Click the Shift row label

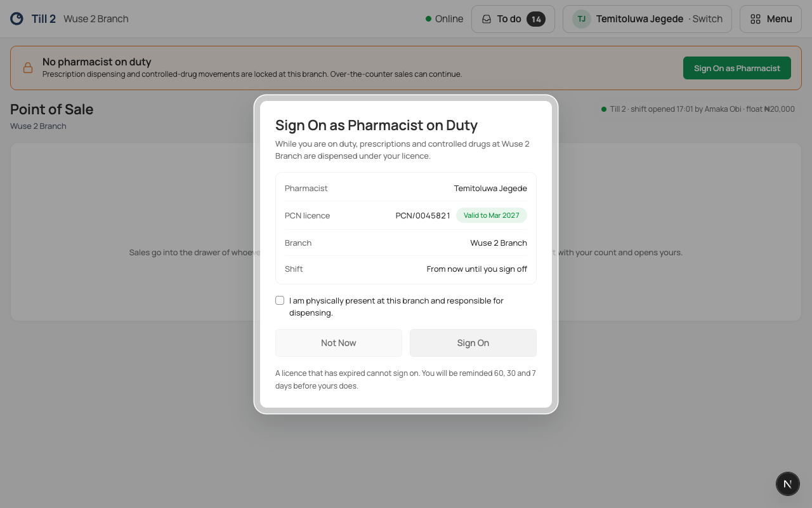coord(294,269)
